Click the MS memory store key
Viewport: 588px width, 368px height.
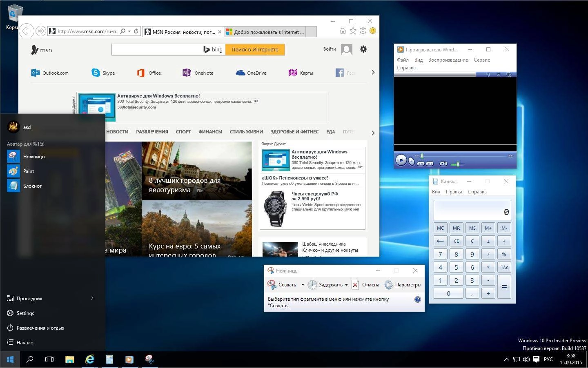click(472, 228)
